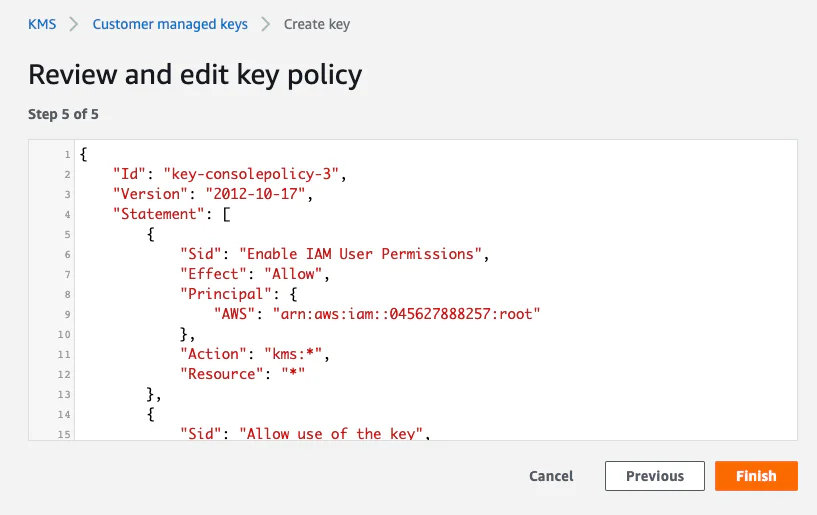The image size is (817, 515).
Task: Click the Resource wildcard value line
Action: tap(242, 374)
